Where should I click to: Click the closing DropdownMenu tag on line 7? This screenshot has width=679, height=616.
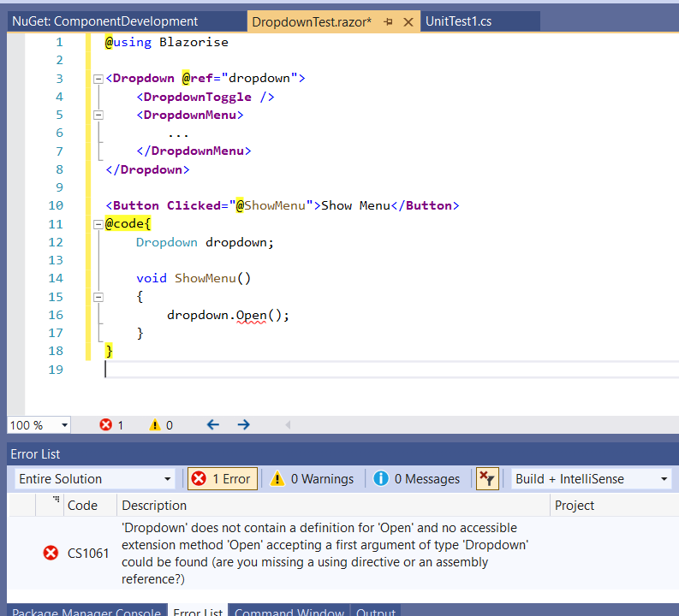194,151
